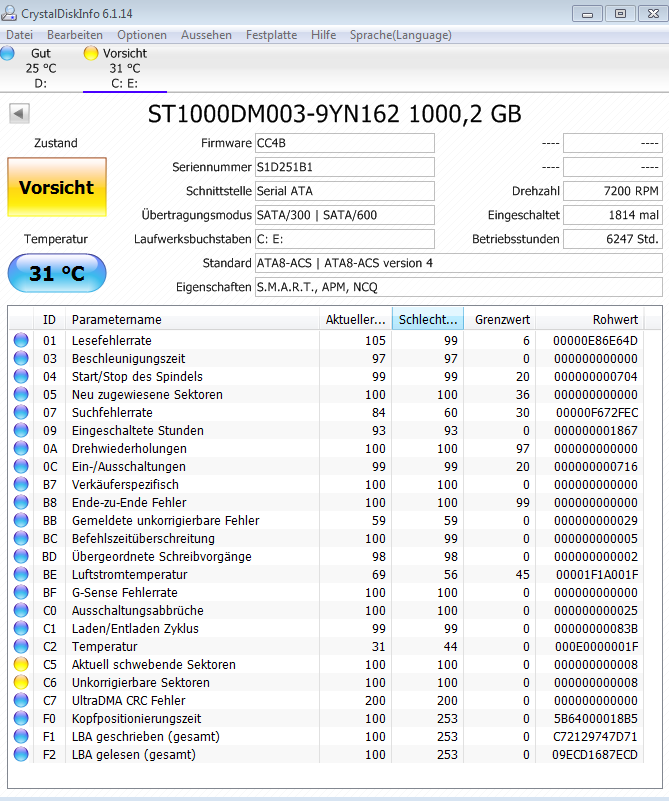Click the status dot for Start/Stop des Spindels
The image size is (669, 801).
pyautogui.click(x=21, y=376)
